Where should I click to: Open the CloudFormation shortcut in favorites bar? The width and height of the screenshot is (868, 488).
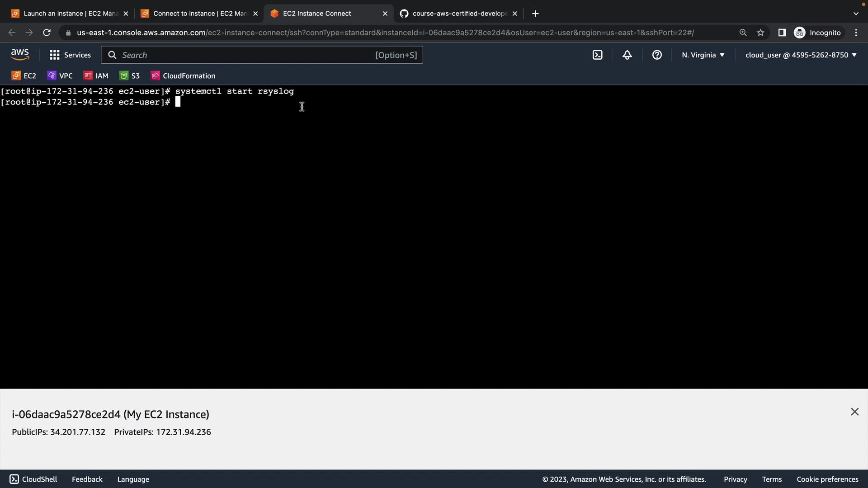pos(183,76)
